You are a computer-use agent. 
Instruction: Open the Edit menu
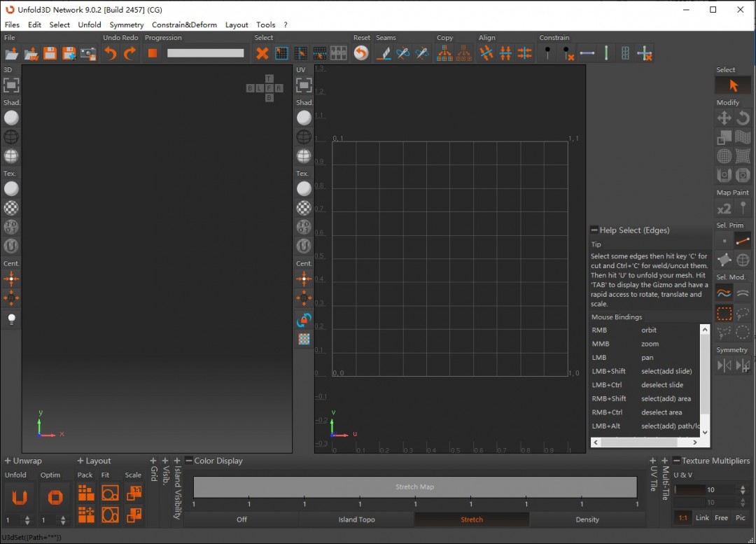[x=34, y=25]
